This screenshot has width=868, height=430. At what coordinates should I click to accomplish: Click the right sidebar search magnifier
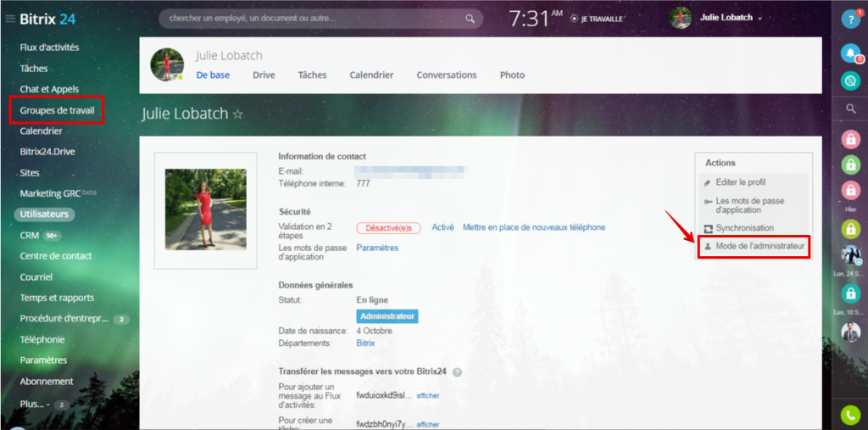tap(851, 109)
